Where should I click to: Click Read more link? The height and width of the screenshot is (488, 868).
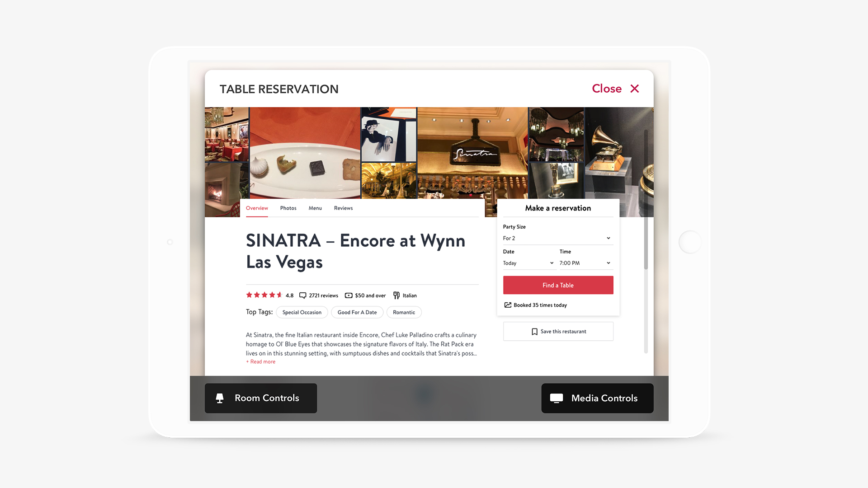click(260, 361)
